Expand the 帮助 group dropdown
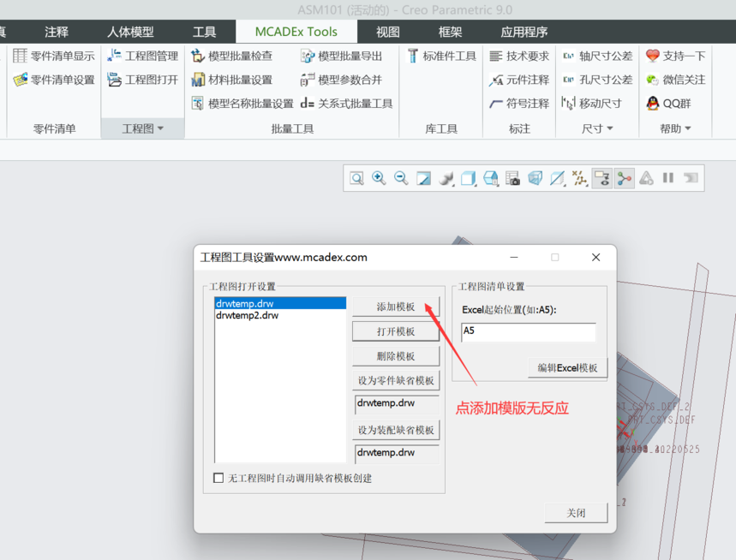Viewport: 736px width, 560px height. pos(675,128)
